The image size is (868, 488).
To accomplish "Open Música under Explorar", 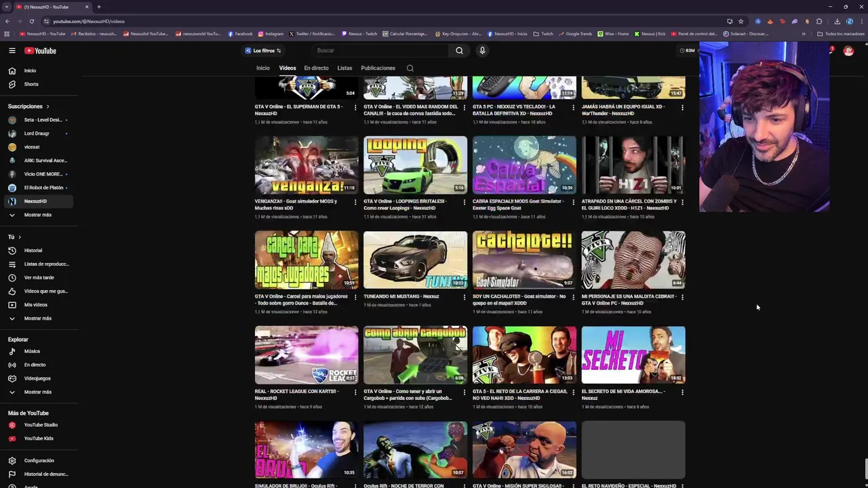I will point(39,351).
